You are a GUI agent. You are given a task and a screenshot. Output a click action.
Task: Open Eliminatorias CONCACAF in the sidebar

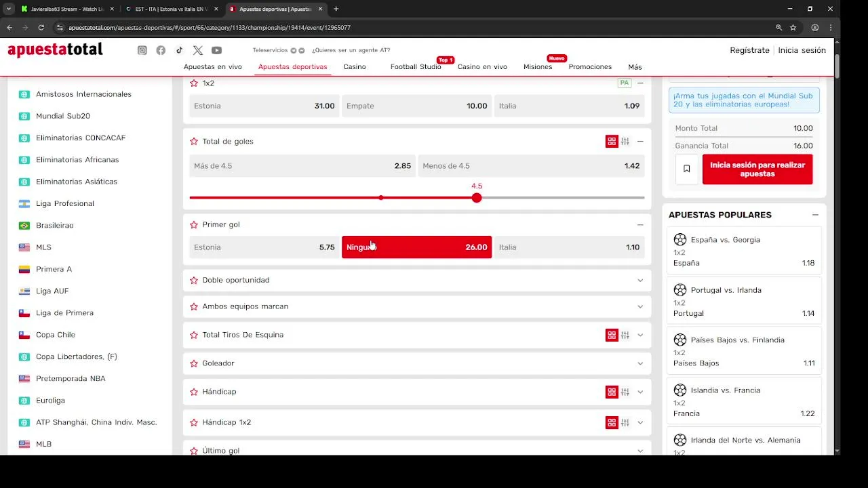pyautogui.click(x=81, y=138)
